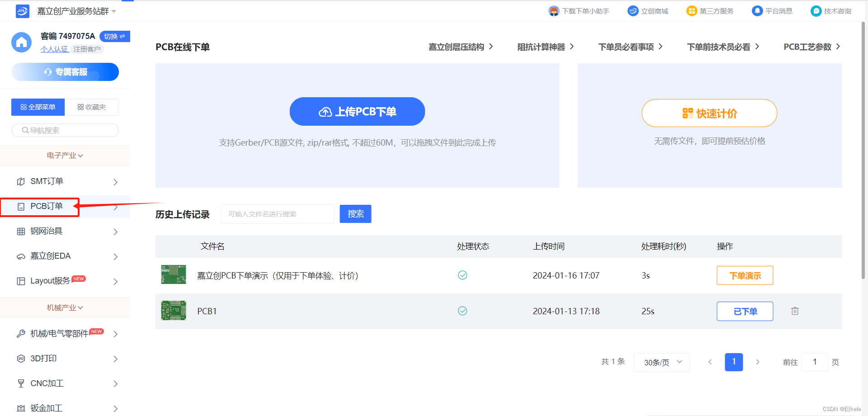Image resolution: width=868 pixels, height=416 pixels.
Task: Click the 下单演示 button
Action: point(745,275)
